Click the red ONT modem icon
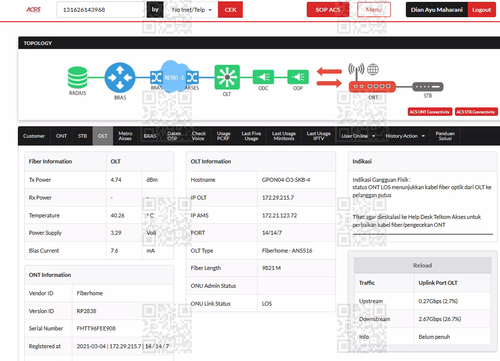Screen dimensions: 500x361 (372, 87)
